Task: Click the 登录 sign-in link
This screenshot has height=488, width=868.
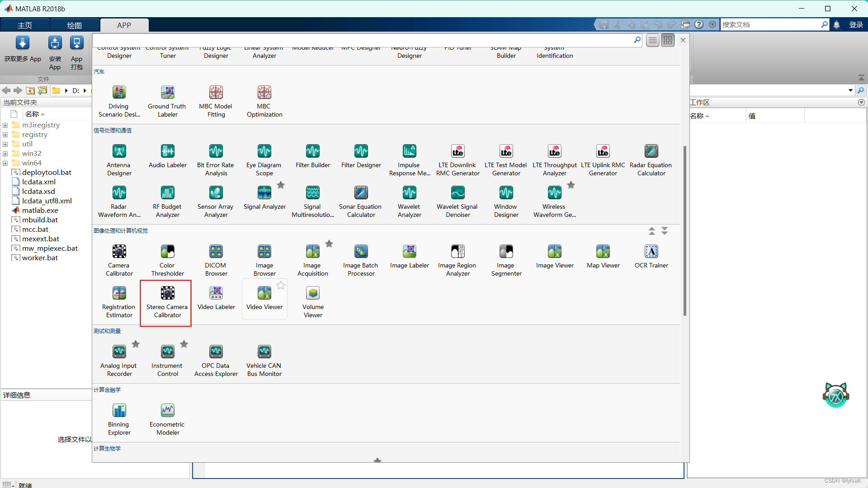Action: (x=856, y=25)
